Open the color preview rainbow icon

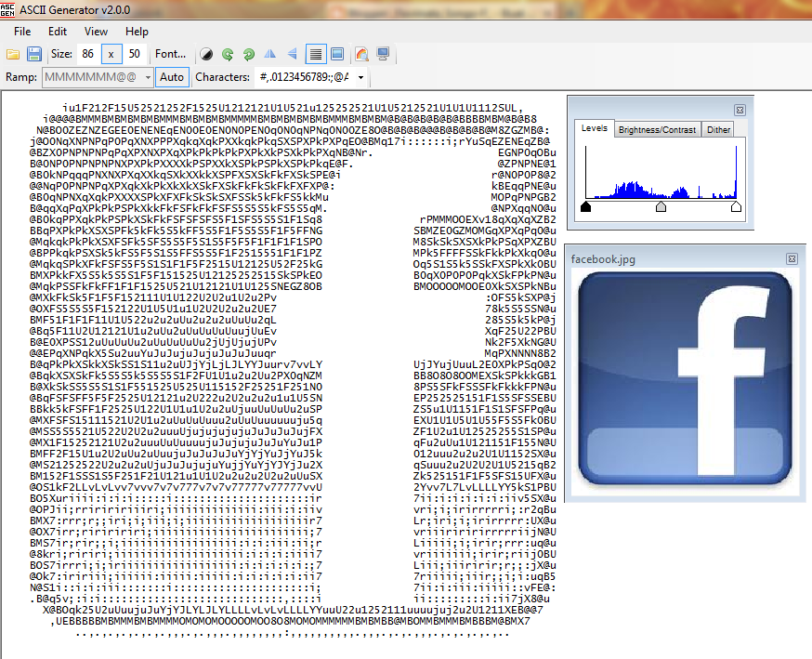(362, 54)
